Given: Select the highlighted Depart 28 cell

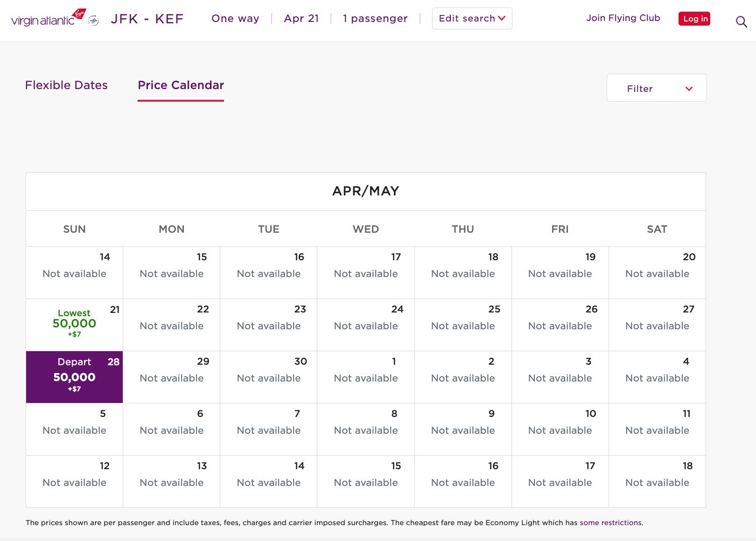Looking at the screenshot, I should (75, 377).
